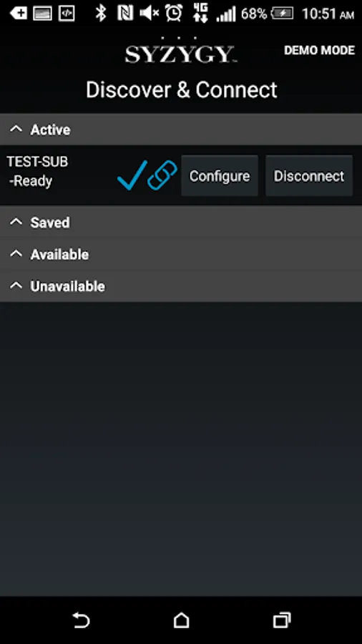Tap the muted speaker status icon
Viewport: 362px width, 644px height.
(149, 13)
